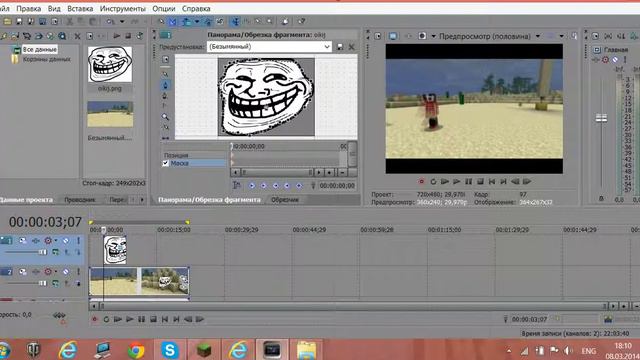
Task: Jump to first keyframe in Pan/Crop
Action: pos(252,185)
